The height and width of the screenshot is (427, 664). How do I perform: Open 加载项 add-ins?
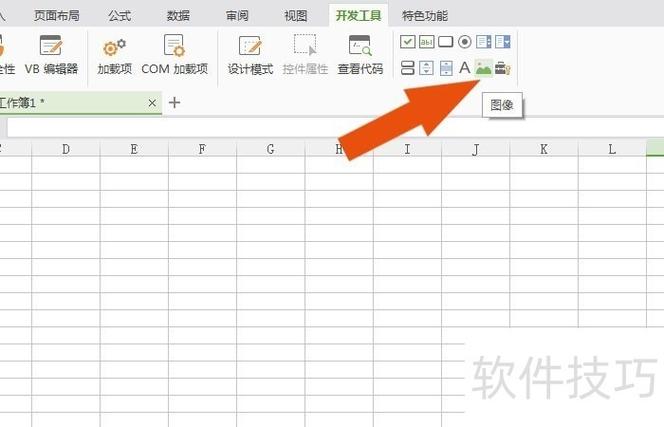coord(114,56)
